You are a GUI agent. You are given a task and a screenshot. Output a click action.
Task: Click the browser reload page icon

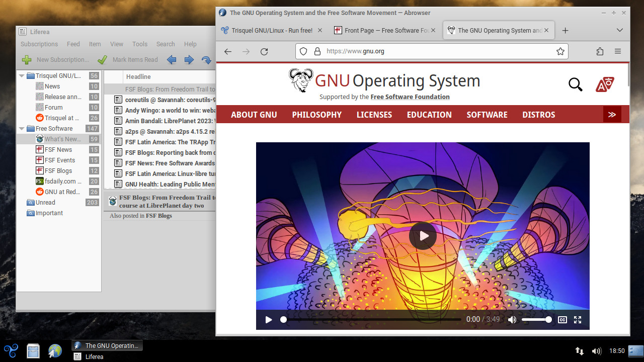[264, 51]
